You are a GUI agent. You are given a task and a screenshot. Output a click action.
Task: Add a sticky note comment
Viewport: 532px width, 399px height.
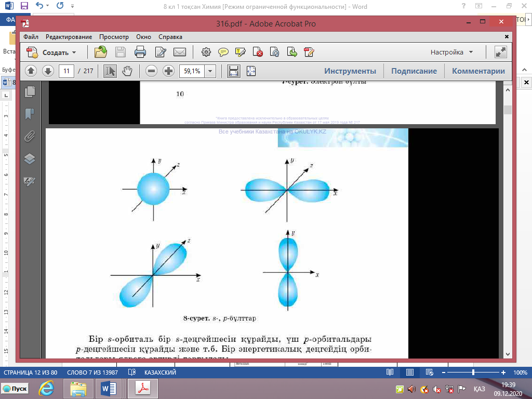223,52
